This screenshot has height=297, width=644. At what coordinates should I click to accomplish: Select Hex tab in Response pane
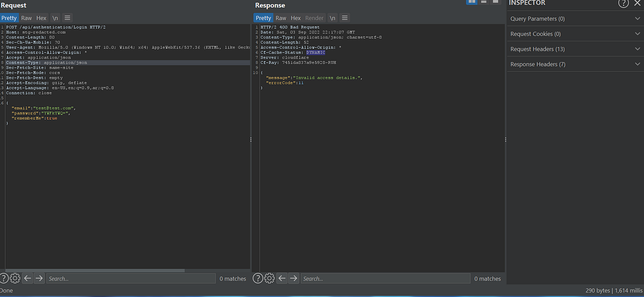pyautogui.click(x=296, y=18)
